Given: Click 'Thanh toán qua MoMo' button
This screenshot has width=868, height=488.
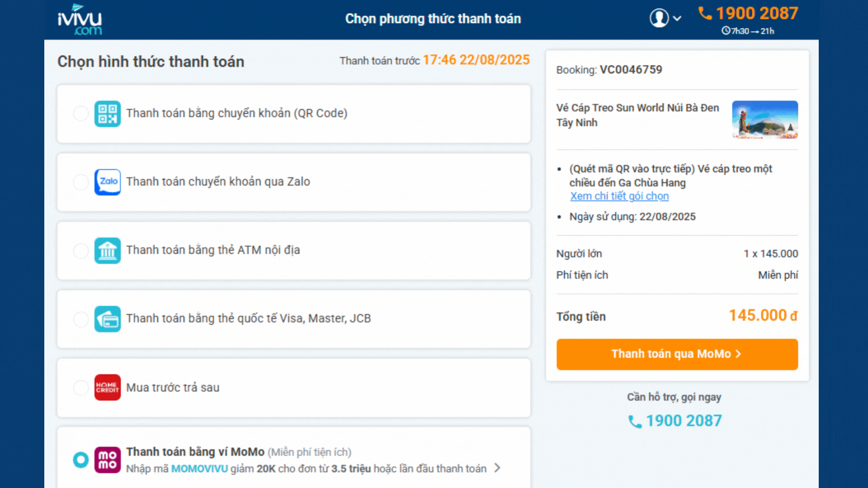Looking at the screenshot, I should 677,354.
